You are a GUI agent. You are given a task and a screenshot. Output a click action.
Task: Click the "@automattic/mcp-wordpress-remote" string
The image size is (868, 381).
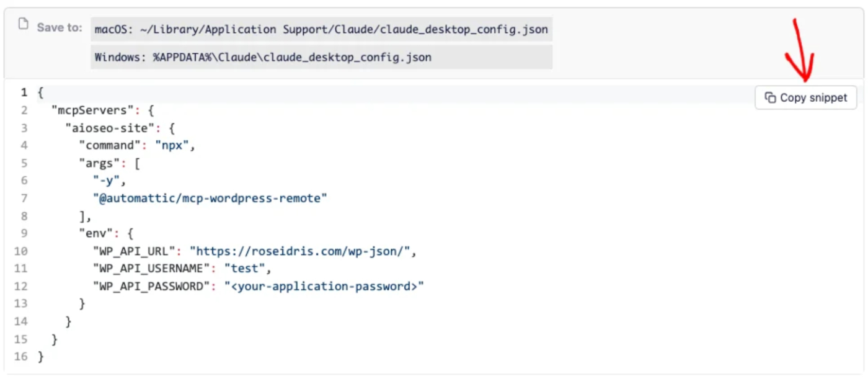click(x=210, y=199)
